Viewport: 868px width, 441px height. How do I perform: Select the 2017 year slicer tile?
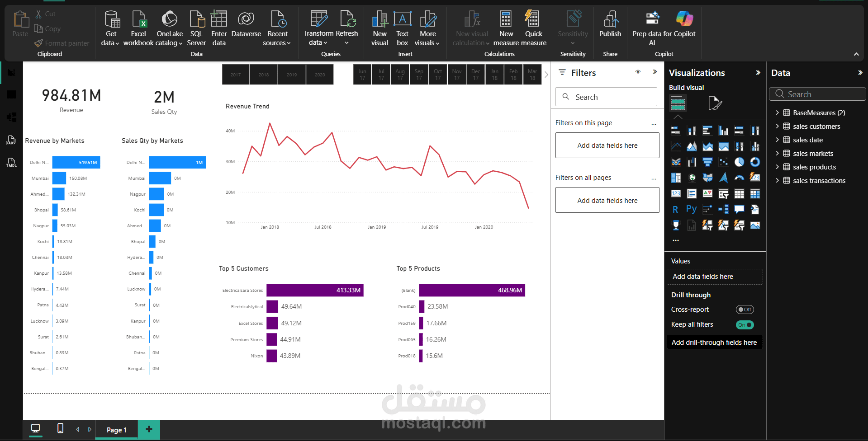coord(236,75)
